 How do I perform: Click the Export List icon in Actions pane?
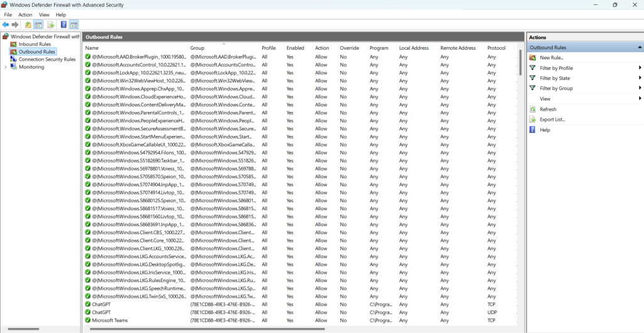[533, 120]
